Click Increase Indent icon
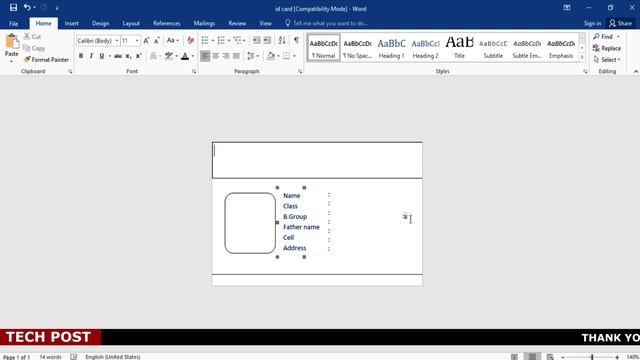The image size is (640, 360). point(267,40)
